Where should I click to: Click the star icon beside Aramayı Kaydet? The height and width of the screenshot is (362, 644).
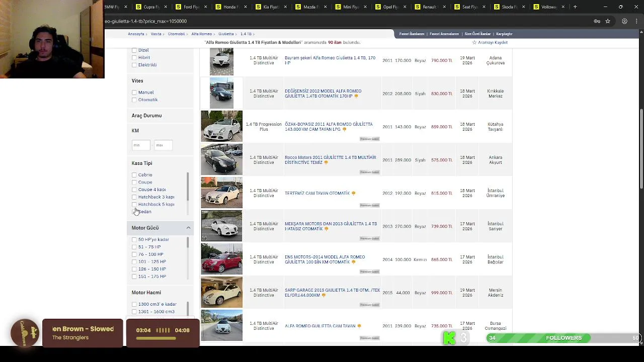tap(474, 42)
